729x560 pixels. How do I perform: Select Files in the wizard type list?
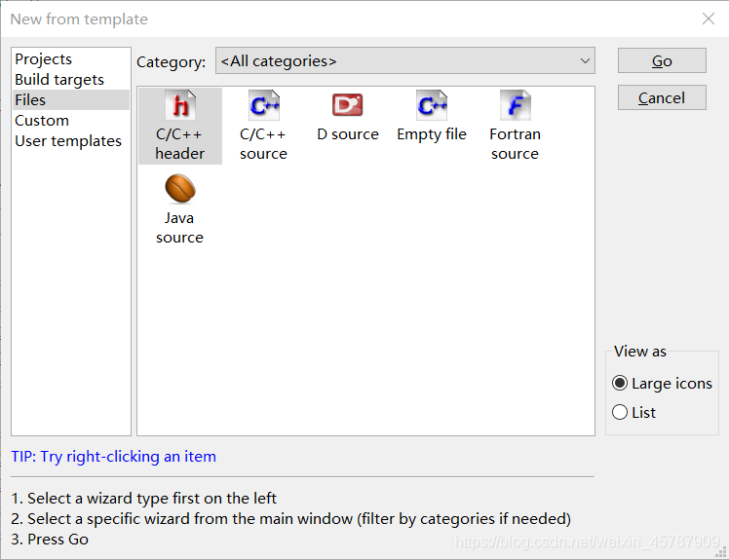tap(30, 100)
